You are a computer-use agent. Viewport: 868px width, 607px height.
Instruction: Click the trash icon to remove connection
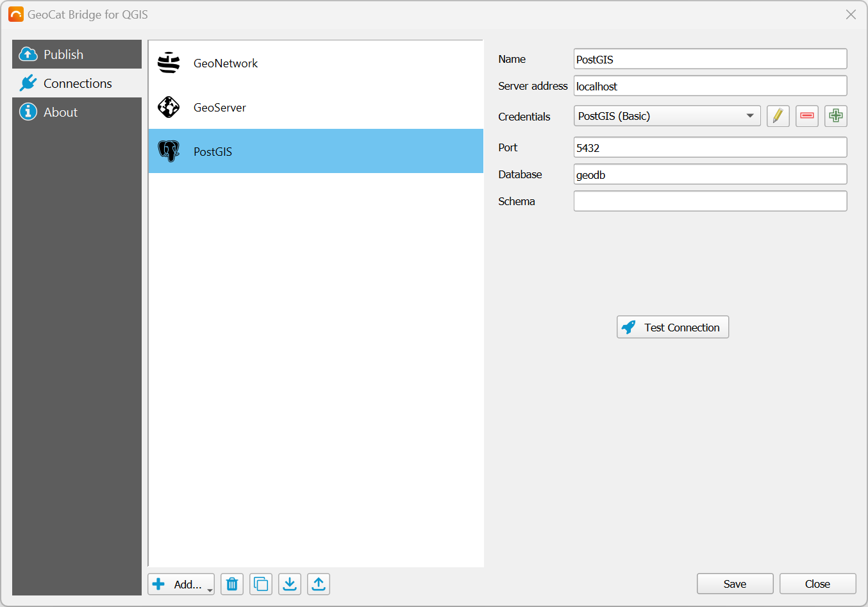click(x=232, y=584)
